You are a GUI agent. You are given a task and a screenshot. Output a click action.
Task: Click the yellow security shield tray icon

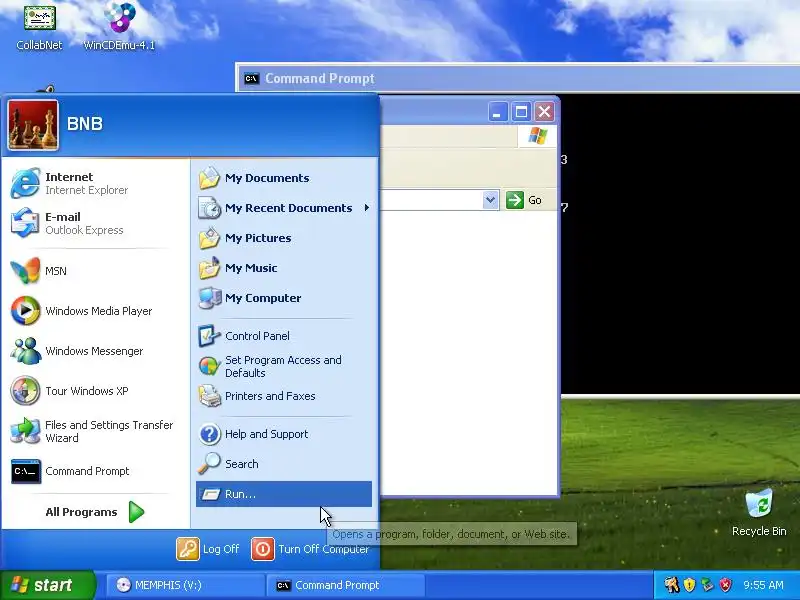690,585
